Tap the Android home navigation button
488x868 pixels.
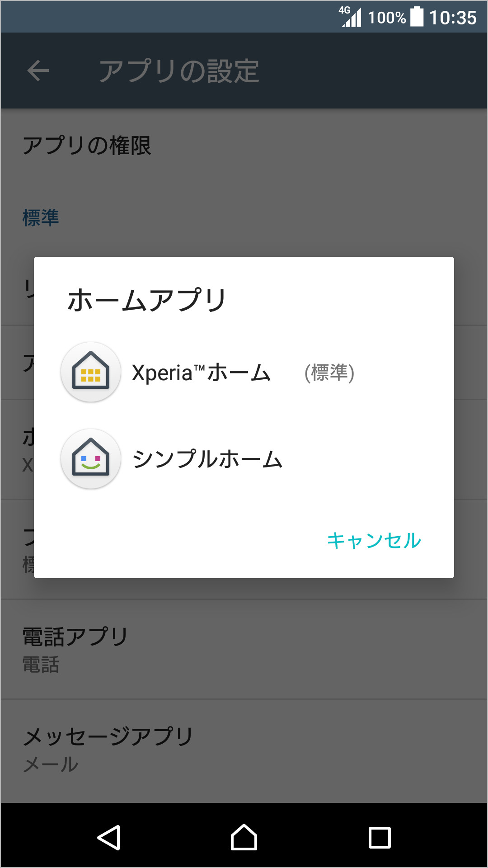coord(244,837)
